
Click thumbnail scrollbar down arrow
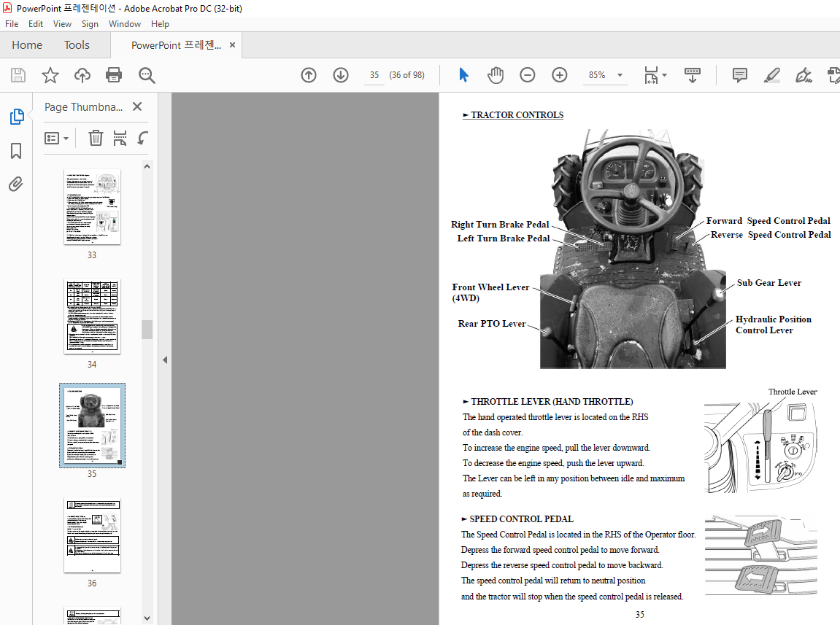pos(147,618)
